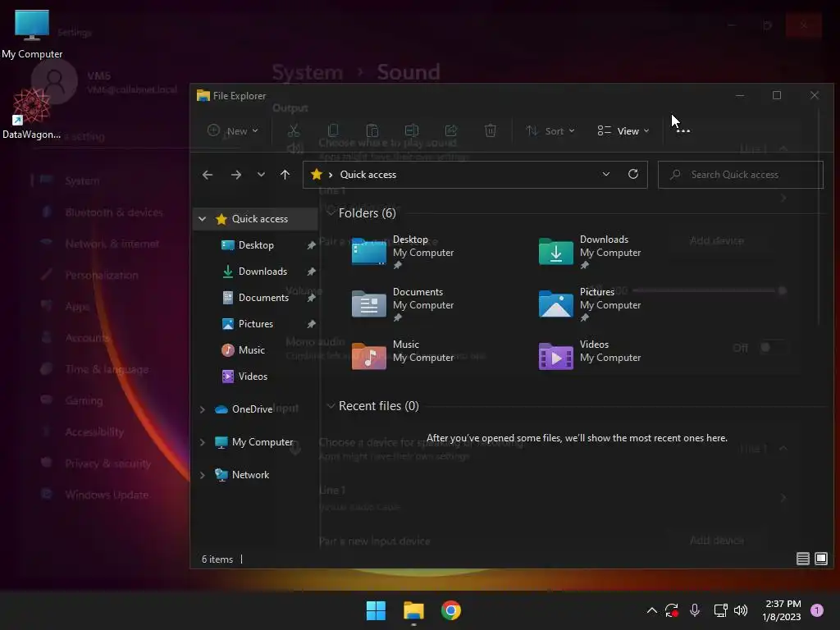This screenshot has width=840, height=630.
Task: Click the Search Quick access field
Action: tap(741, 175)
